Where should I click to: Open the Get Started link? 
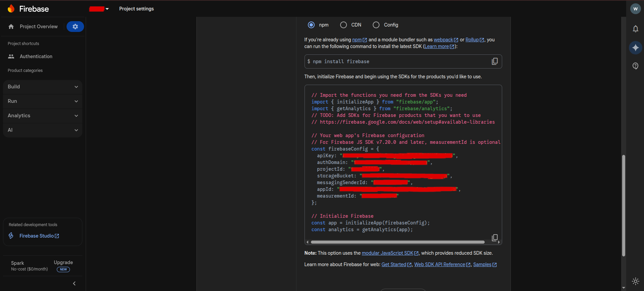pyautogui.click(x=396, y=264)
